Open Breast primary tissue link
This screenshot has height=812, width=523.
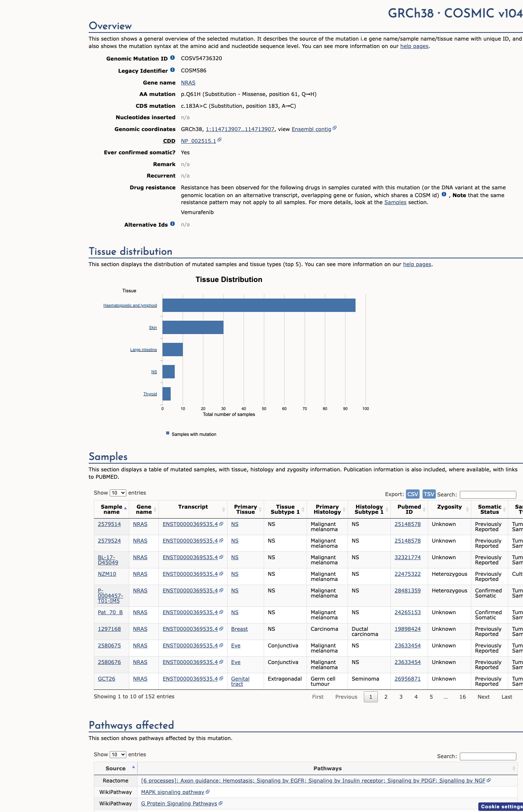[239, 629]
